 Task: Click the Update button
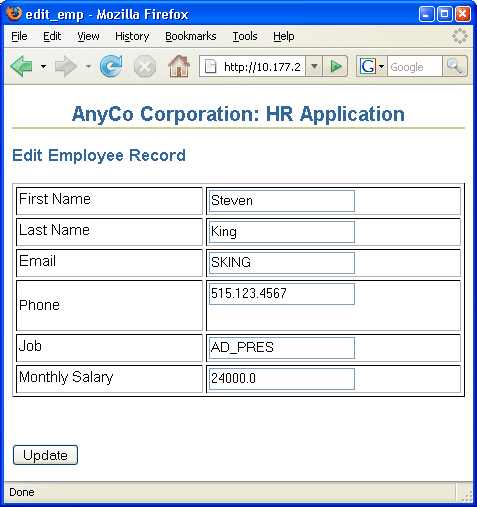(45, 455)
